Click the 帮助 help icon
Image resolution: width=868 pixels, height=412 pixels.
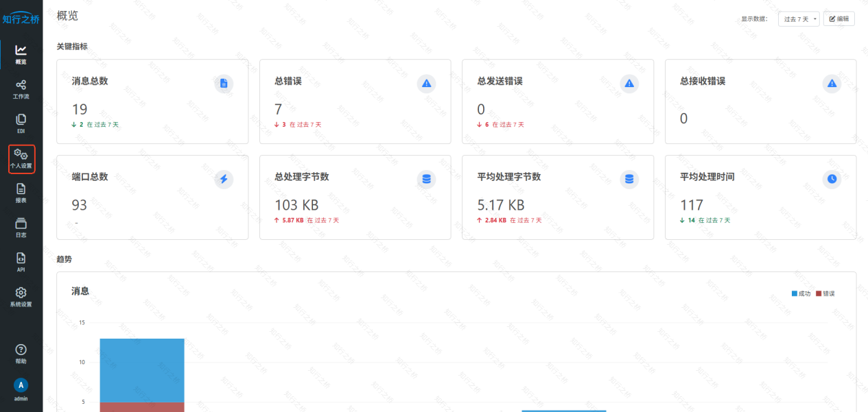(21, 354)
